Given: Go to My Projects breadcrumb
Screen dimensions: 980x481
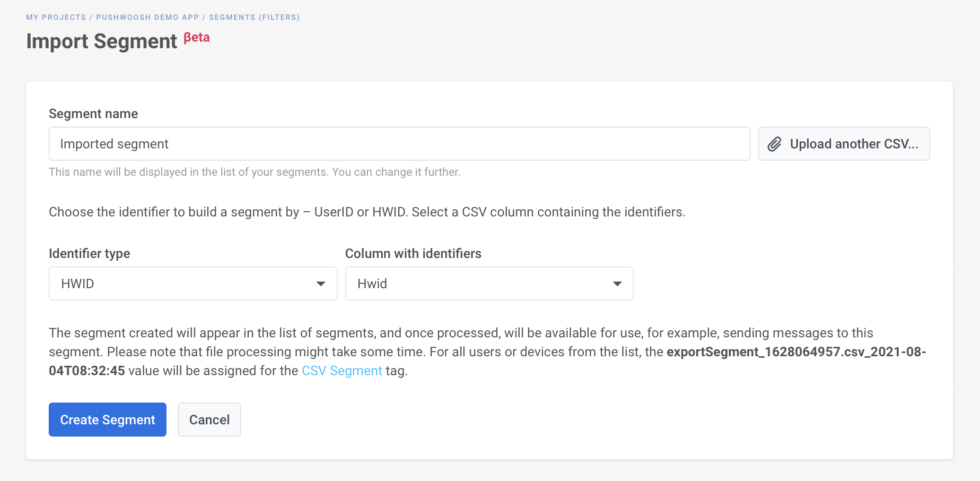Looking at the screenshot, I should [56, 17].
